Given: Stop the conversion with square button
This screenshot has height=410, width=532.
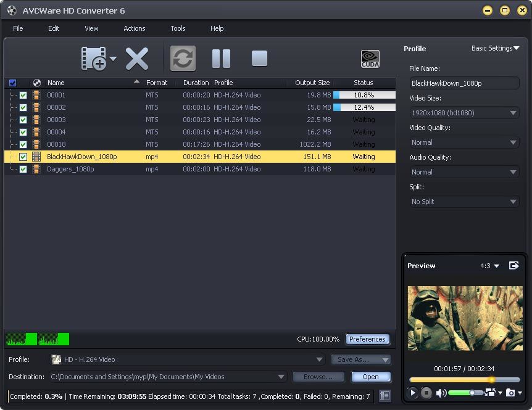Looking at the screenshot, I should coord(260,59).
